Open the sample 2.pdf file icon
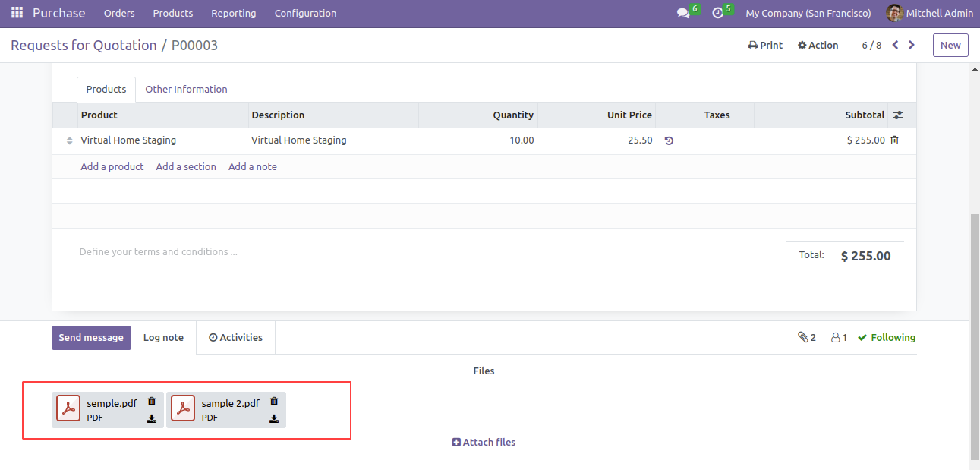980x470 pixels. pos(183,409)
